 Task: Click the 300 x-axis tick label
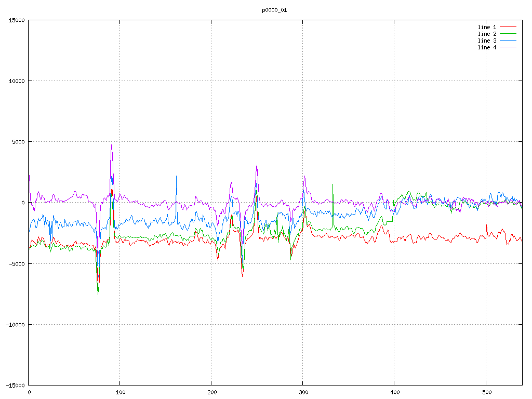click(x=303, y=392)
